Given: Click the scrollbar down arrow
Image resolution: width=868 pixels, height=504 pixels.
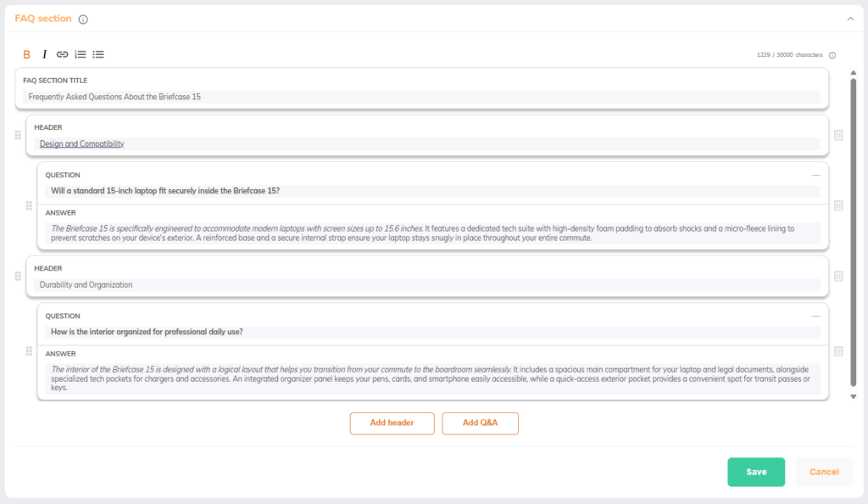Looking at the screenshot, I should (x=854, y=396).
